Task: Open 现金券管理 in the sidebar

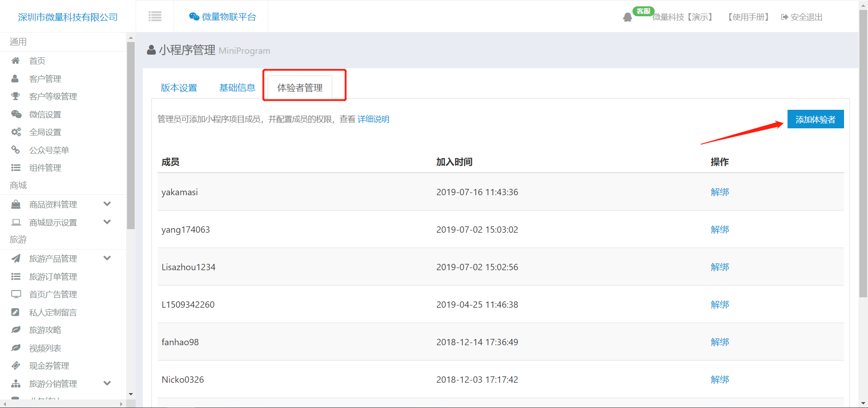Action: click(x=49, y=366)
